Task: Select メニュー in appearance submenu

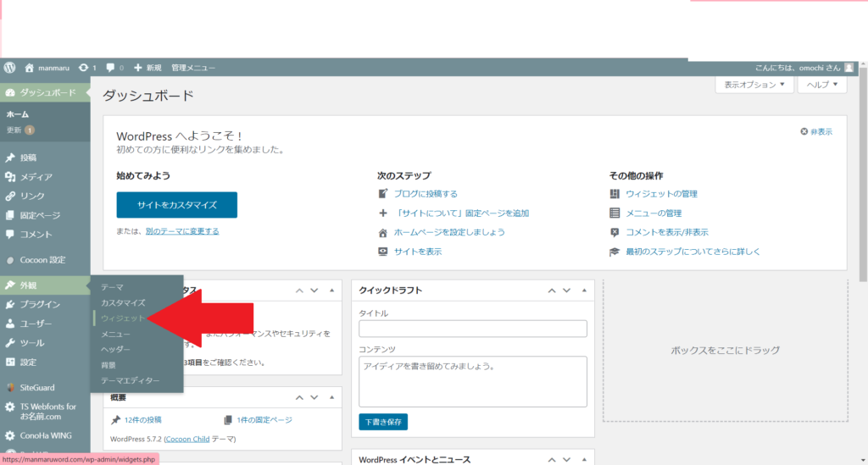Action: pos(115,334)
